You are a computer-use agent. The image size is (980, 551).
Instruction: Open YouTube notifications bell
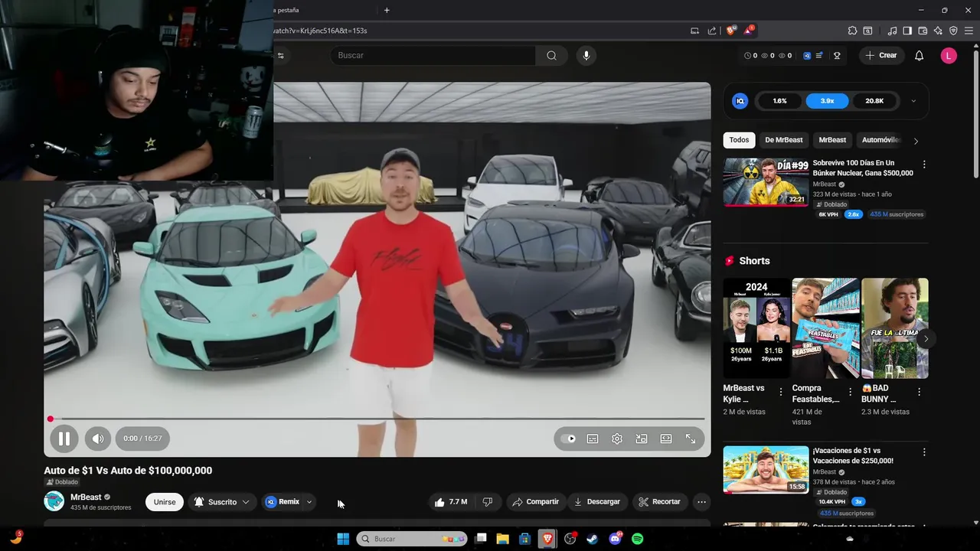pos(920,55)
